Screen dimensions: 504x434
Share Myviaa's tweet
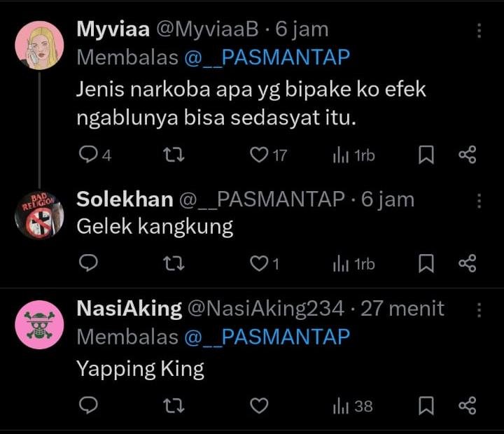pos(467,155)
